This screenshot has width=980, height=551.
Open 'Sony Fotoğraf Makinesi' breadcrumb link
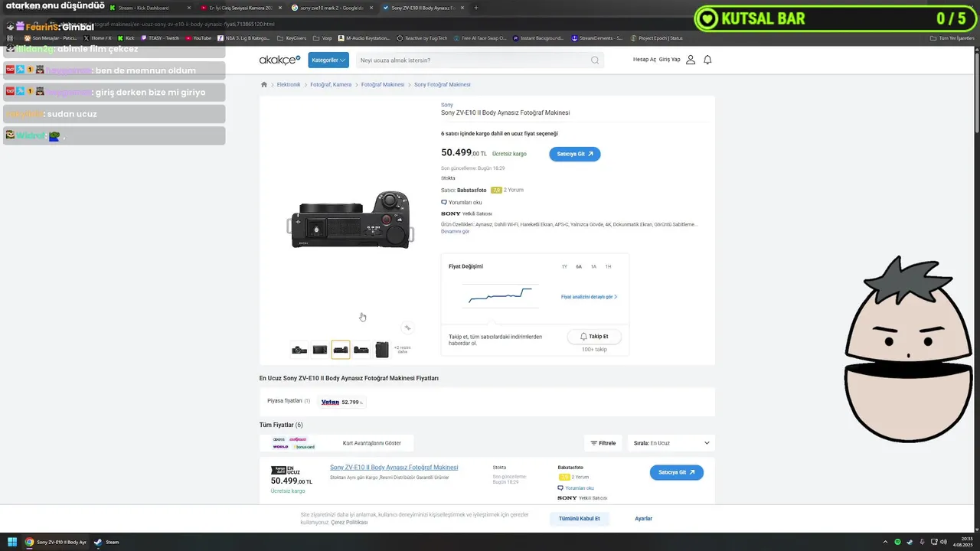click(443, 85)
